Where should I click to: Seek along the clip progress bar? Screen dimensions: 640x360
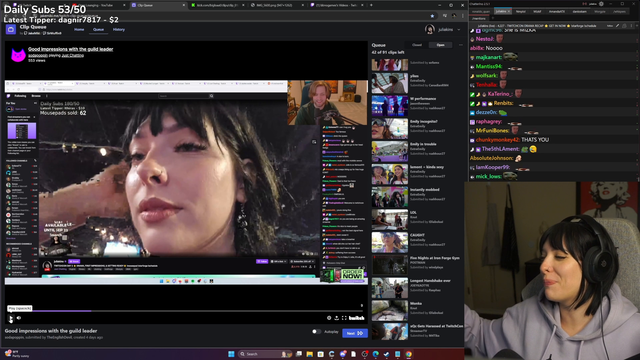coord(186,311)
